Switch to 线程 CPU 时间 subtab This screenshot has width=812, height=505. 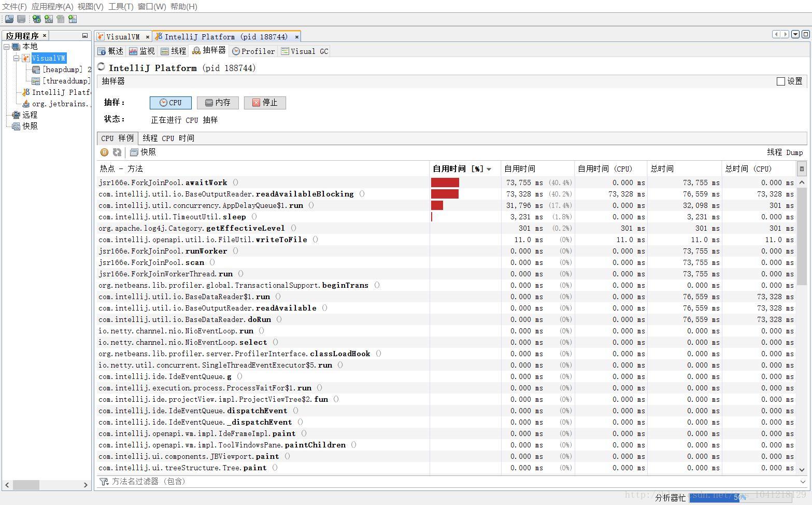click(168, 138)
